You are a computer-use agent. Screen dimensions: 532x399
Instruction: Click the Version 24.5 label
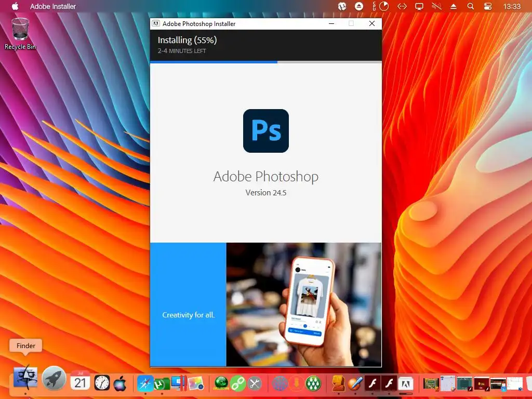pyautogui.click(x=266, y=193)
